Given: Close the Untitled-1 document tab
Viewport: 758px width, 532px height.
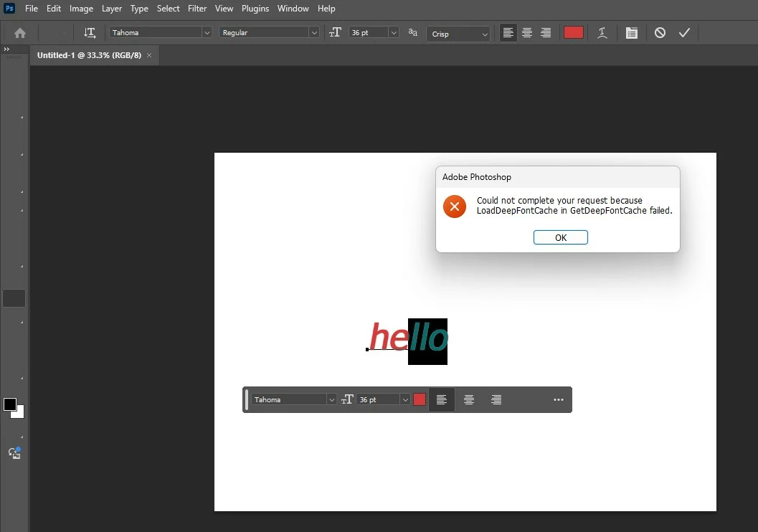Looking at the screenshot, I should coord(149,55).
